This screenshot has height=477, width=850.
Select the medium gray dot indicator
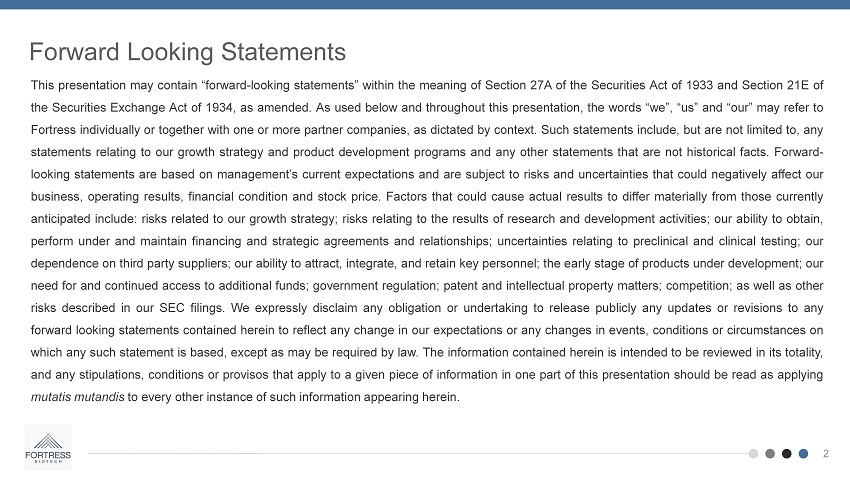(770, 454)
